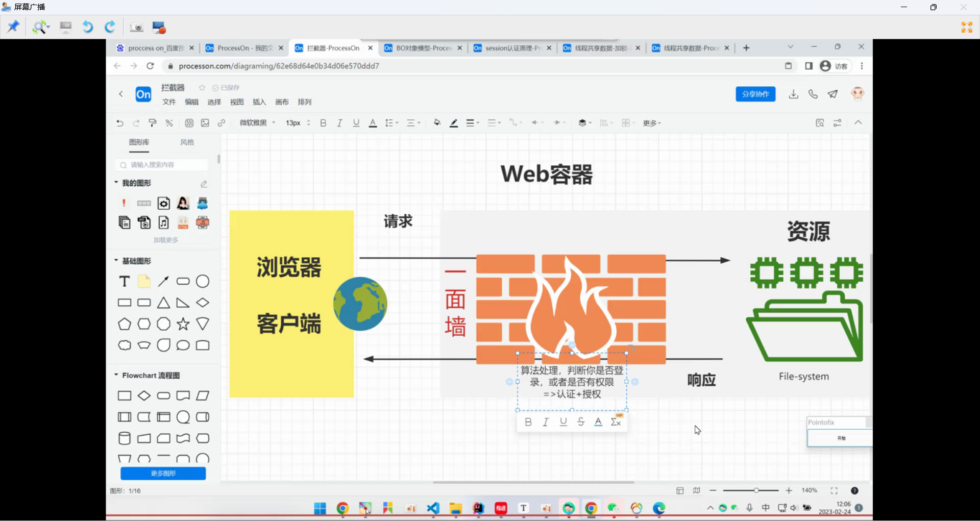Open the 插入 menu
980x521 pixels.
coord(259,102)
